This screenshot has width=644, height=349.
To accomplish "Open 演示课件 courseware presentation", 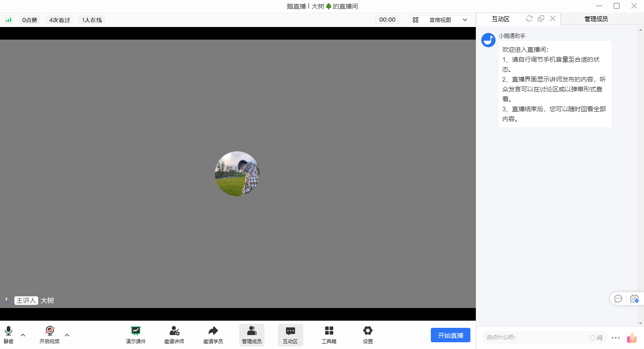I will tap(136, 335).
